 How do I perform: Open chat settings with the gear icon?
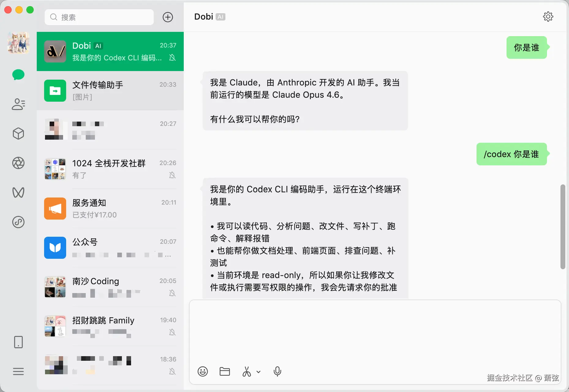(548, 17)
